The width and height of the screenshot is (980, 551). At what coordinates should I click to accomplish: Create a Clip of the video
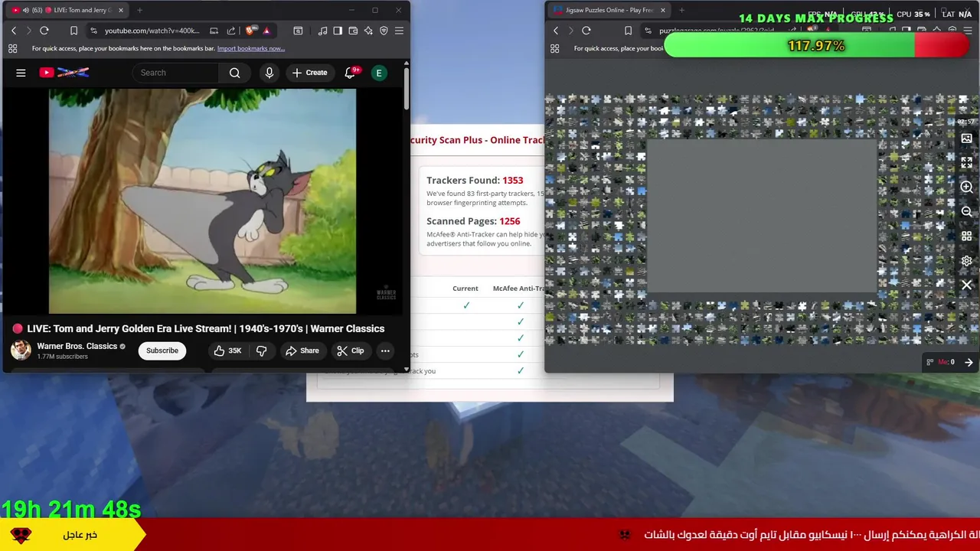351,350
